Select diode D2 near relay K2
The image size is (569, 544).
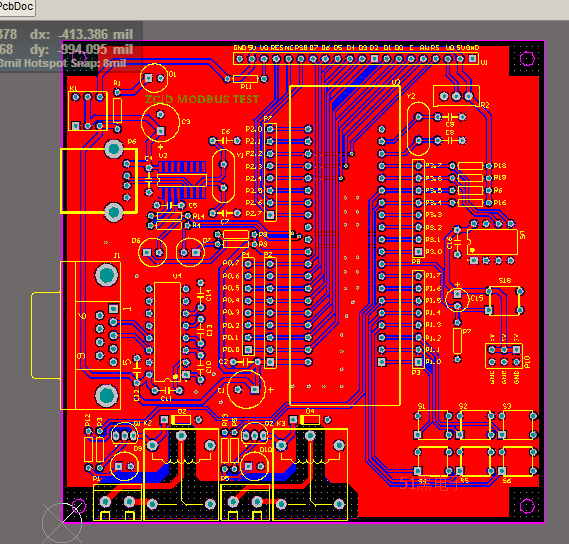[x=181, y=420]
